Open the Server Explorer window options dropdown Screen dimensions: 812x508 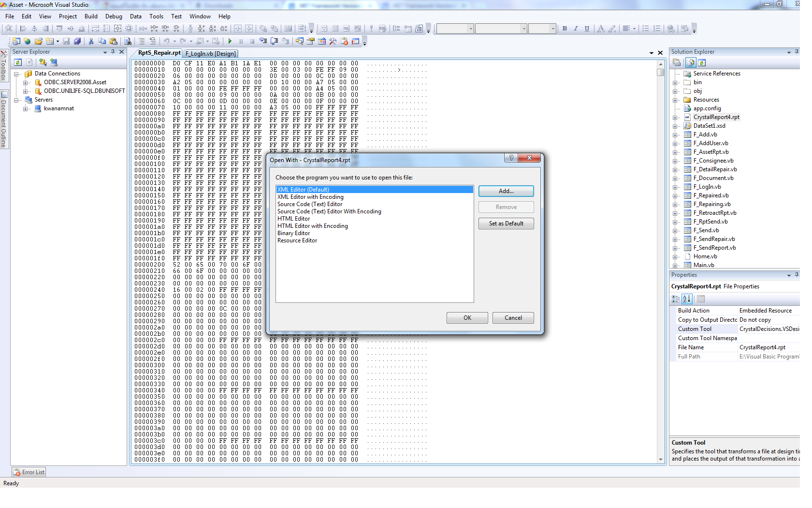[105, 52]
